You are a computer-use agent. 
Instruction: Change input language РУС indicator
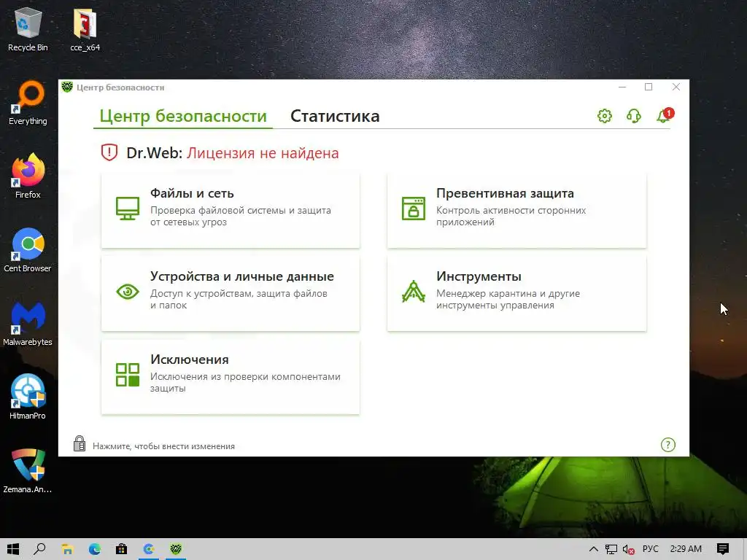pyautogui.click(x=650, y=549)
